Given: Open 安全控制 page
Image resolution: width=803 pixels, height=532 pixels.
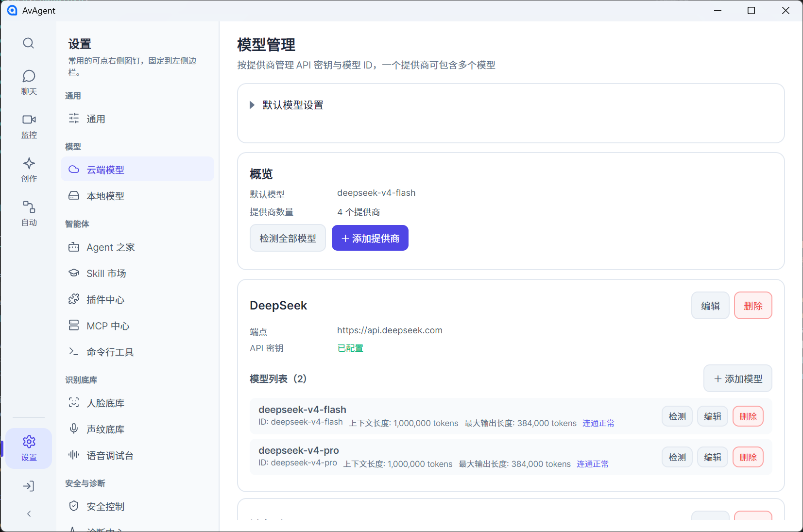Looking at the screenshot, I should point(137,507).
